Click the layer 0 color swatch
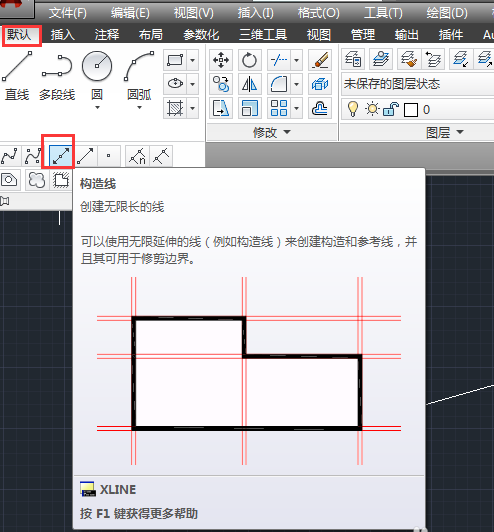494x532 pixels. [x=411, y=110]
